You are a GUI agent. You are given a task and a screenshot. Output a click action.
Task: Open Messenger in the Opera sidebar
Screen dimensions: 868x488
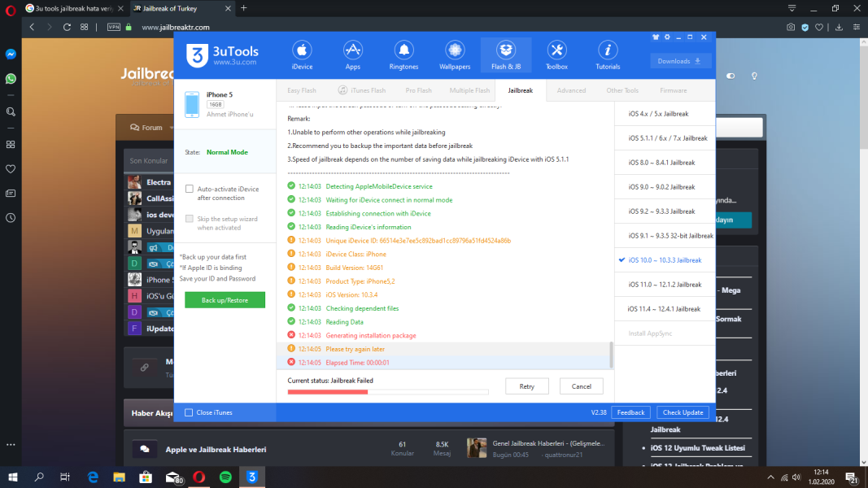click(11, 54)
